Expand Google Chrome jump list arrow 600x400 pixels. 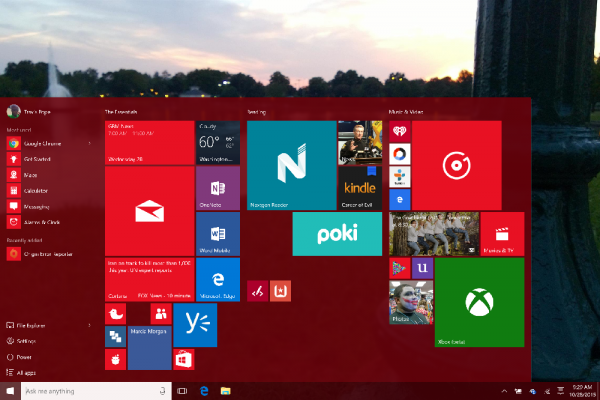click(90, 144)
